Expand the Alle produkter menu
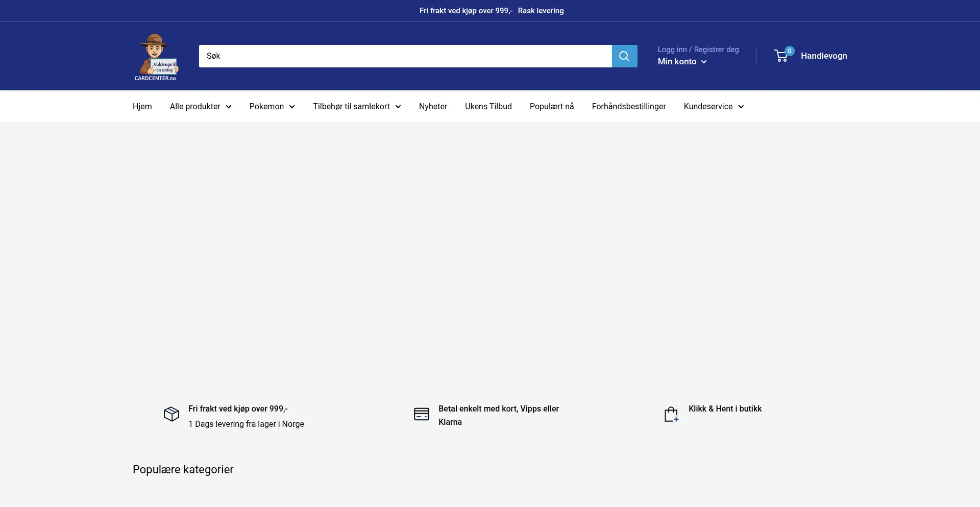This screenshot has width=980, height=507. (x=201, y=106)
